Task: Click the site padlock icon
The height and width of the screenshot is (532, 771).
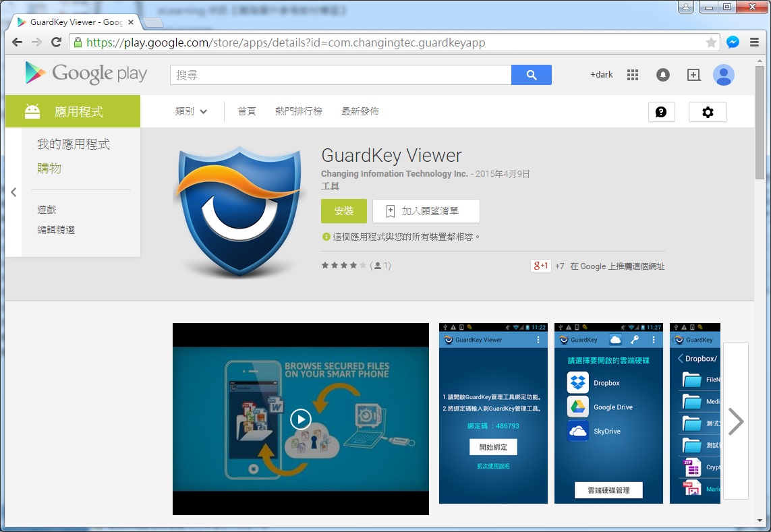Action: (78, 42)
